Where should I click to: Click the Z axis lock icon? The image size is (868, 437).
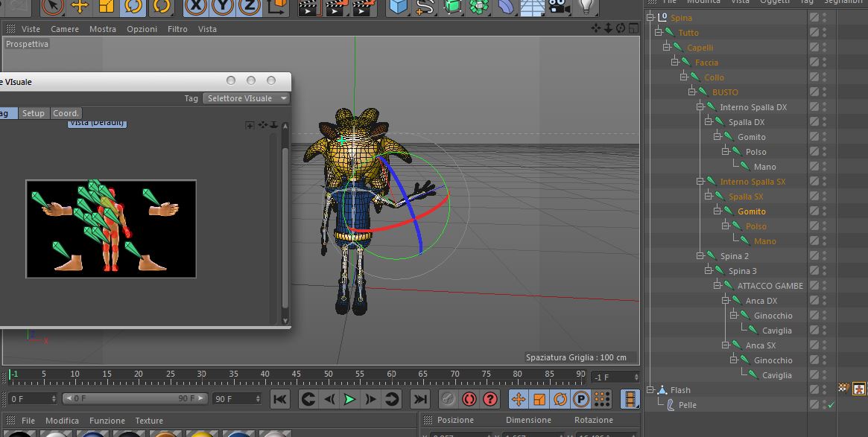click(x=250, y=7)
